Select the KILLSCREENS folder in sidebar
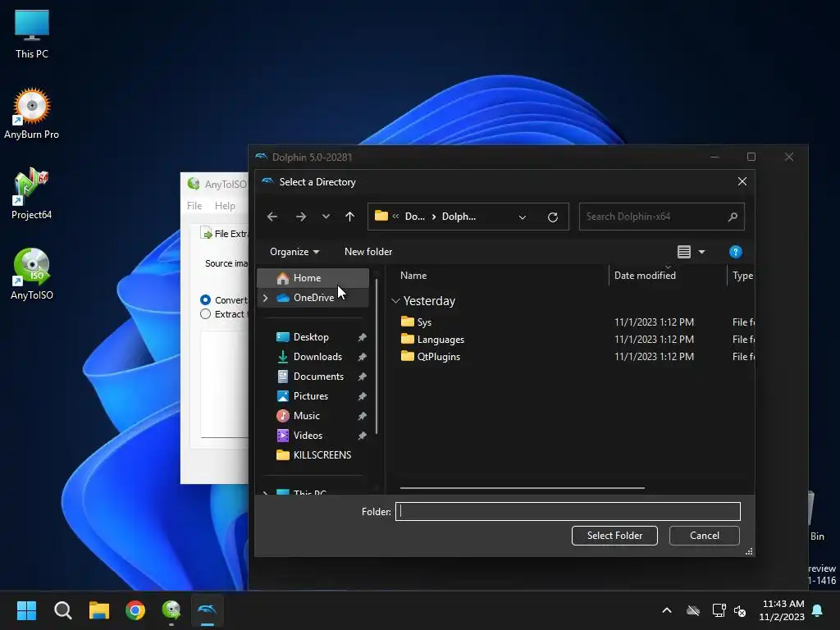 point(322,455)
